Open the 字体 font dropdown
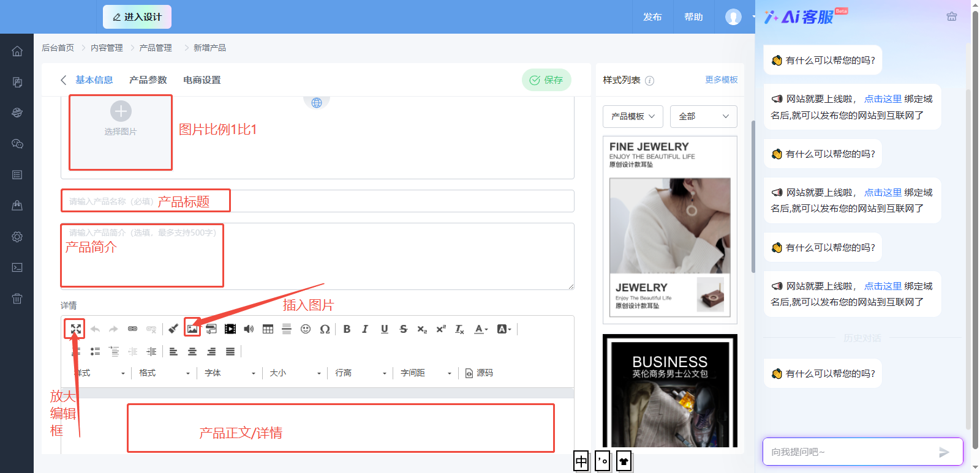 click(230, 373)
